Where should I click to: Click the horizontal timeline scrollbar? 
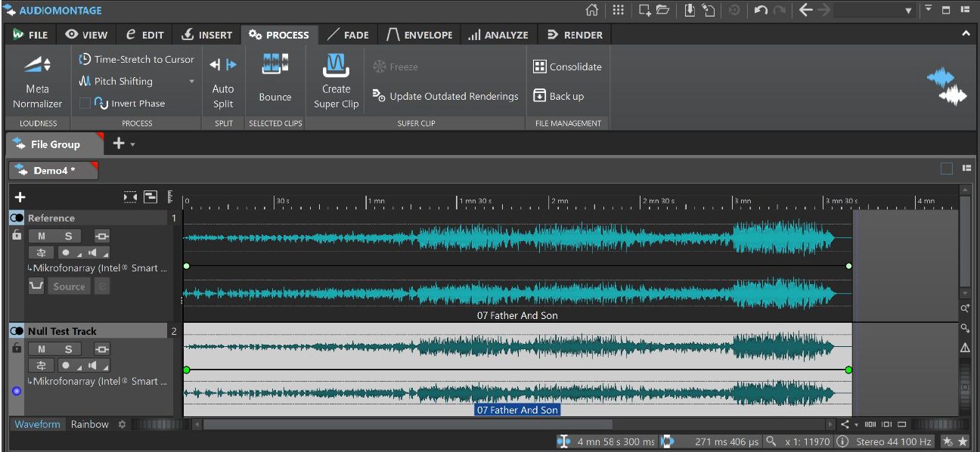[x=408, y=424]
